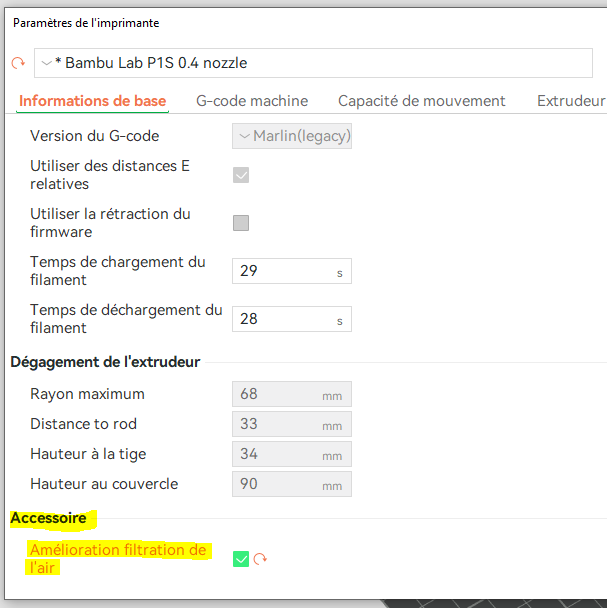The height and width of the screenshot is (608, 607).
Task: Click the Amélioration filtration de l'air label
Action: click(x=118, y=559)
